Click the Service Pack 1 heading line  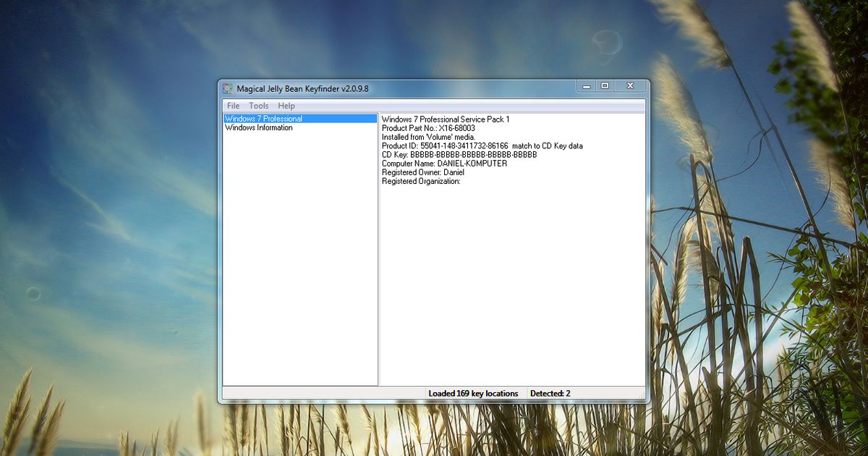click(x=446, y=119)
